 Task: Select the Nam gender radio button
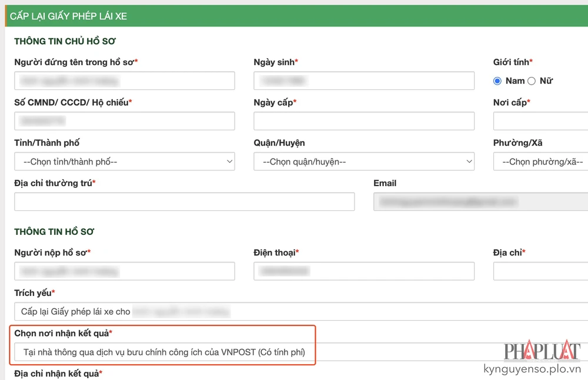(x=497, y=81)
